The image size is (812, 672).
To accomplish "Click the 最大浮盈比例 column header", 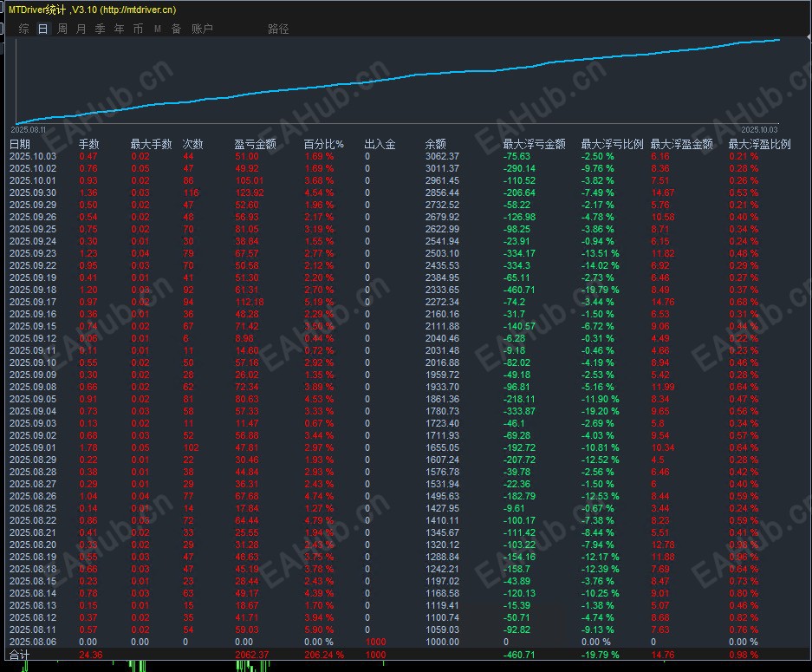I will click(760, 144).
